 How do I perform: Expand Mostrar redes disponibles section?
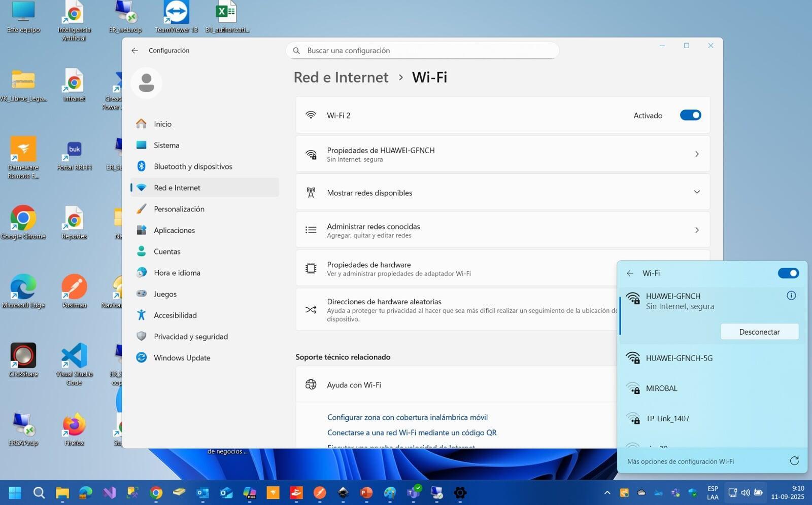pyautogui.click(x=696, y=192)
